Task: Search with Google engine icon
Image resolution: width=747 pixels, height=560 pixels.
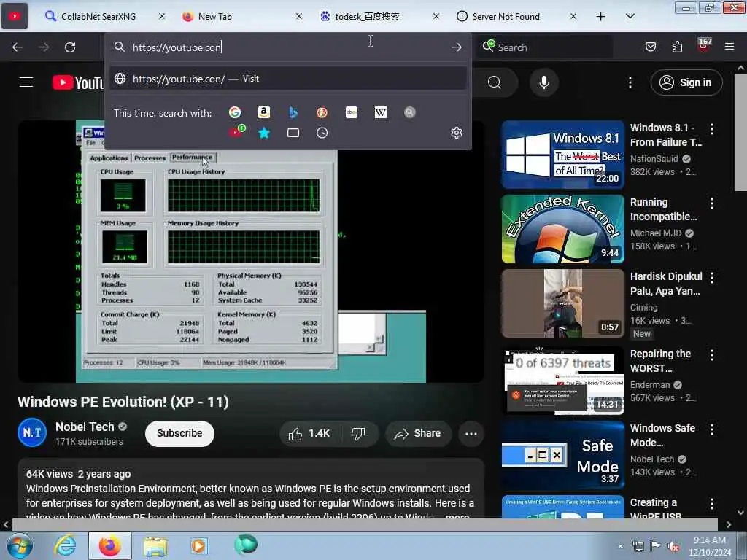Action: (x=234, y=112)
